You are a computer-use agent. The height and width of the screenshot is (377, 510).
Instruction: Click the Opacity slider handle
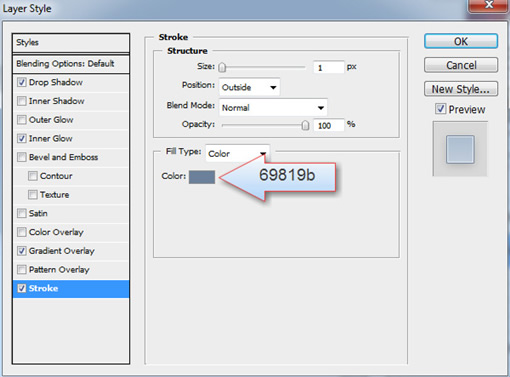[305, 125]
